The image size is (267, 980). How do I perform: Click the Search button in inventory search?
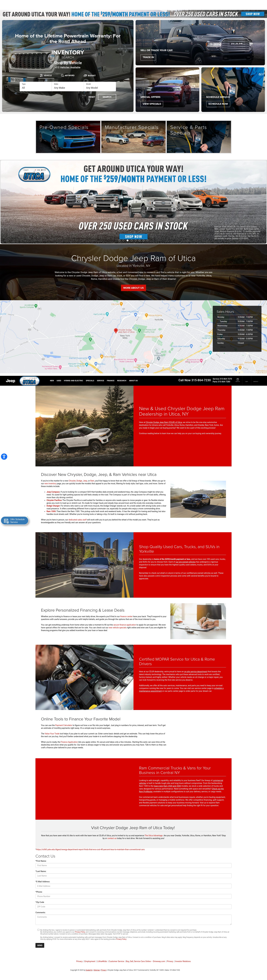tap(107, 97)
